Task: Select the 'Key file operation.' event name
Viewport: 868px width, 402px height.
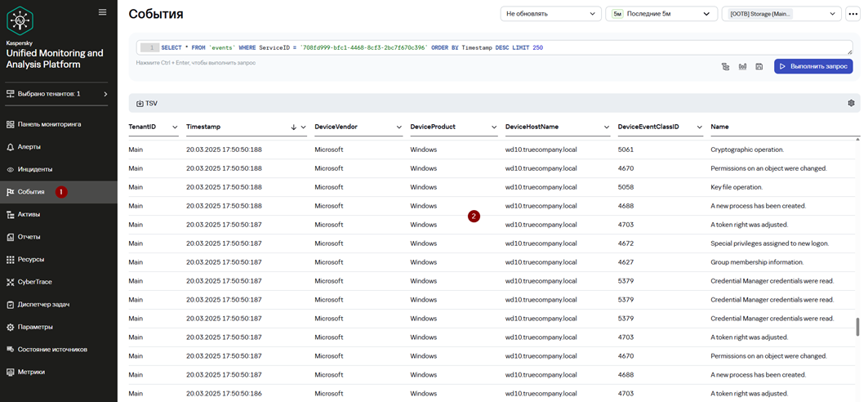Action: point(737,187)
